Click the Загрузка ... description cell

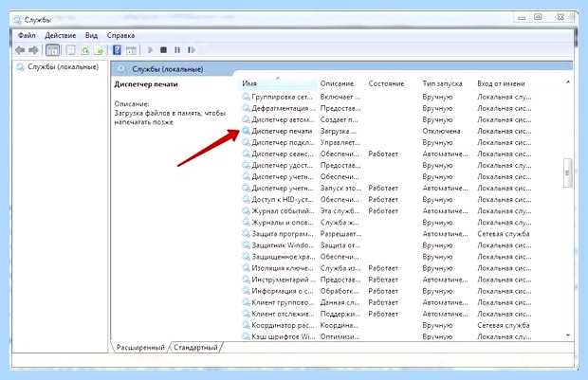(339, 131)
